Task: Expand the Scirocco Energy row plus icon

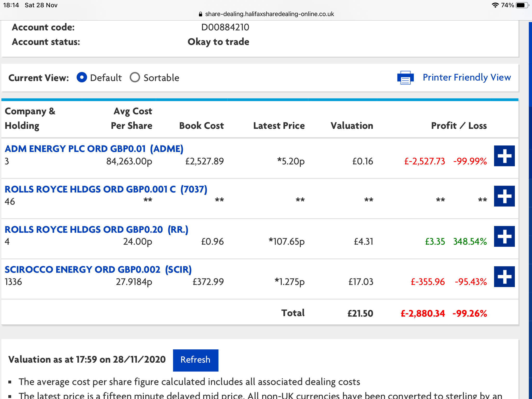Action: [x=504, y=277]
